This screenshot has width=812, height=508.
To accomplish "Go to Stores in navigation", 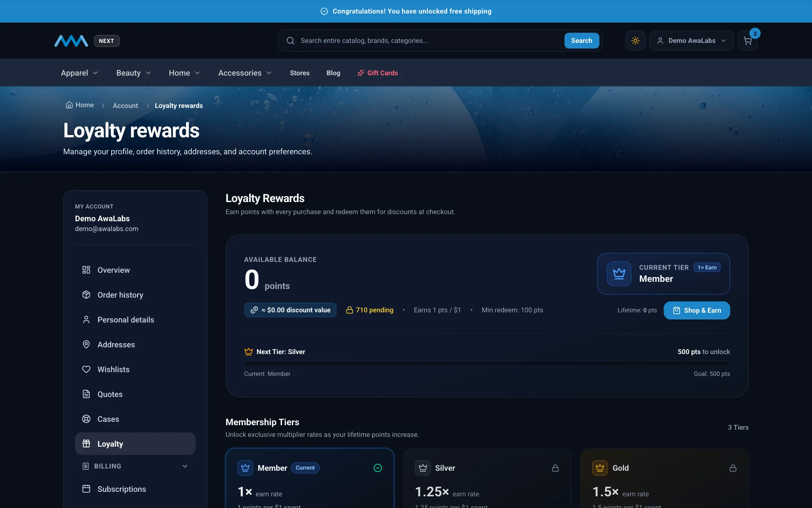I will pyautogui.click(x=300, y=73).
